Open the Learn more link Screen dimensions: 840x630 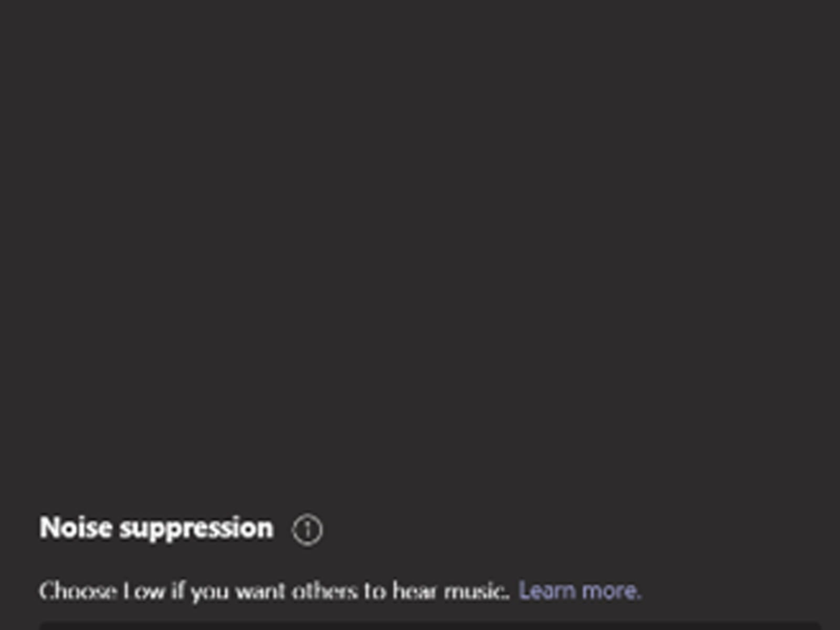(x=580, y=591)
